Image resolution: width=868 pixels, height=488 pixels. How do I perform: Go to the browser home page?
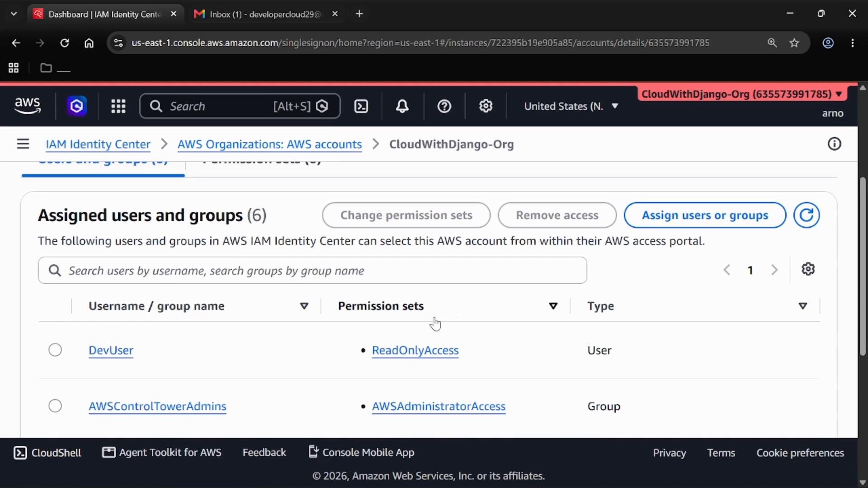tap(89, 43)
